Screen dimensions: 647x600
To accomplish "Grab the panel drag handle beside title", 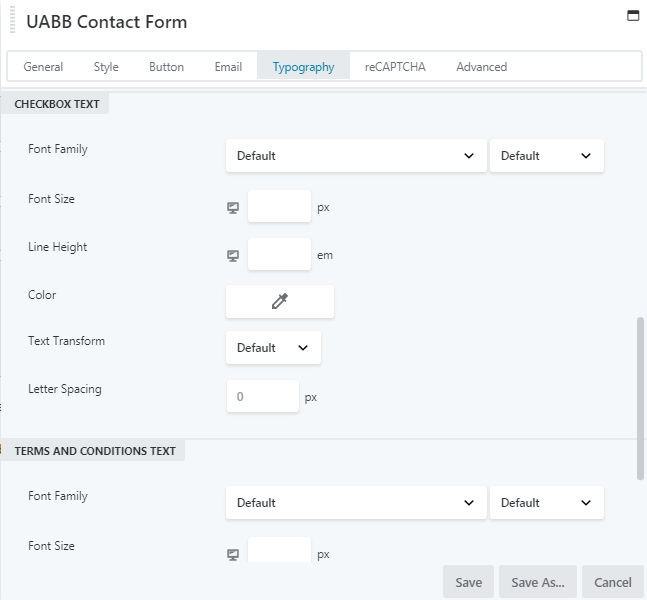I will point(10,21).
